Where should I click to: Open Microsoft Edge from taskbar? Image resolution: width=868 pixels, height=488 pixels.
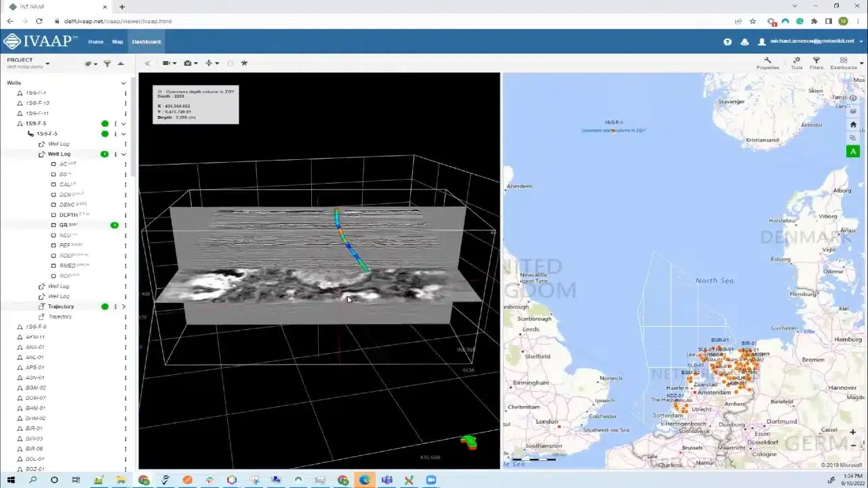coord(365,480)
